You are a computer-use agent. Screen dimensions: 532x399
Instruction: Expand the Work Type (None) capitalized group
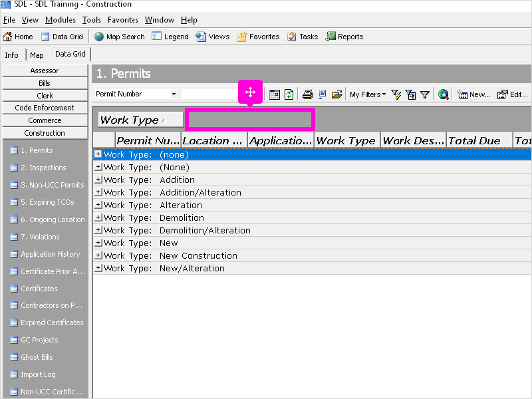[98, 167]
